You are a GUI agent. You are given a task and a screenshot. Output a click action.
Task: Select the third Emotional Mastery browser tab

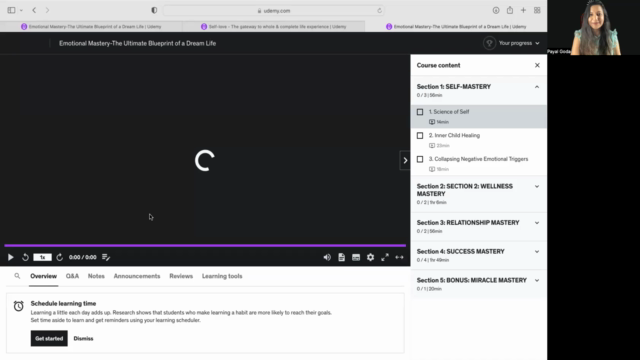tap(456, 27)
